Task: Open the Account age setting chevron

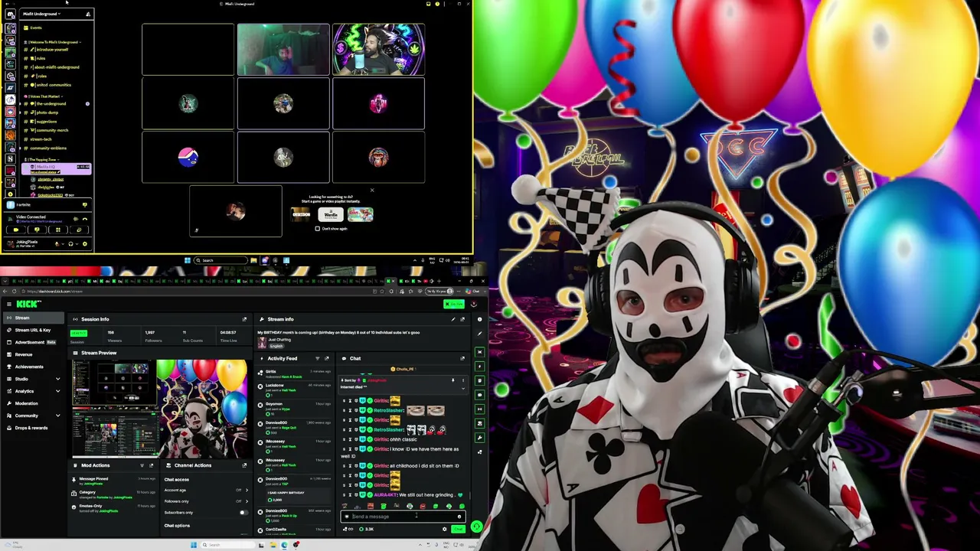Action: 247,491
